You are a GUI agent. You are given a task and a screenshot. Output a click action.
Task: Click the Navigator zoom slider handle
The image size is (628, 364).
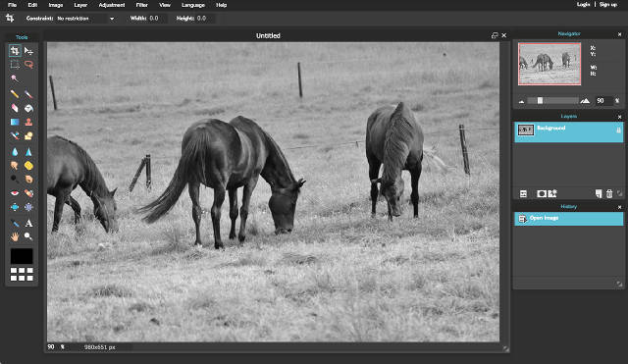(x=540, y=100)
